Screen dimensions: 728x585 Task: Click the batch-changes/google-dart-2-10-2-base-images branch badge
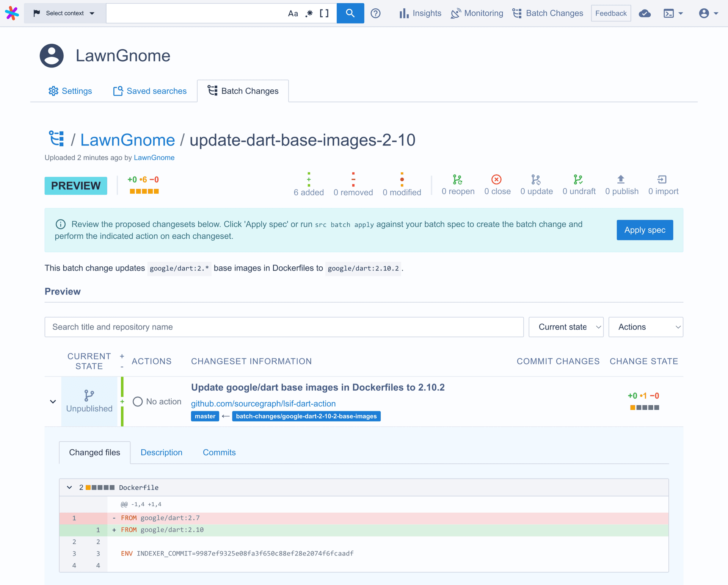pos(306,416)
